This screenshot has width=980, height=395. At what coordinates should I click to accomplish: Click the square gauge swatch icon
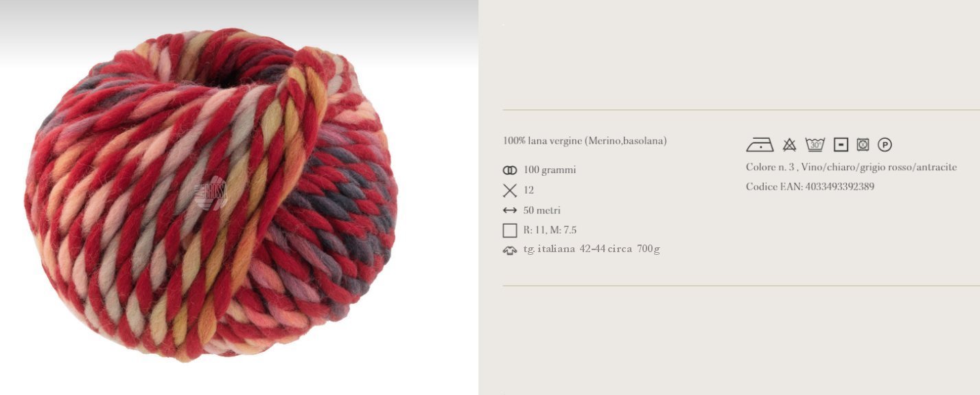509,231
